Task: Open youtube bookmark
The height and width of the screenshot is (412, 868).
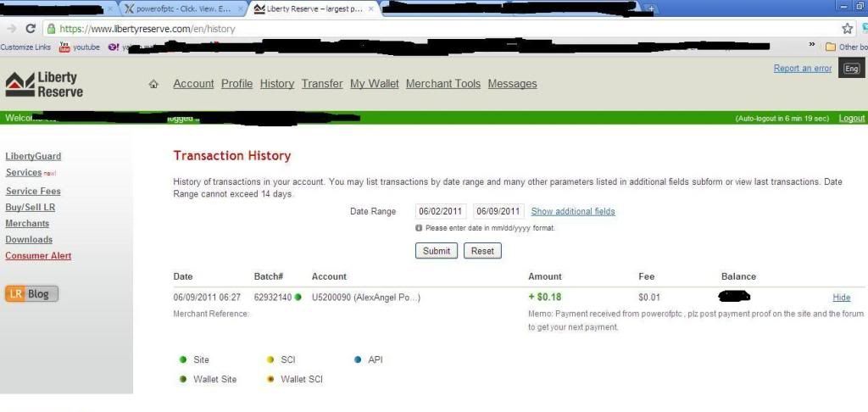Action: point(80,47)
